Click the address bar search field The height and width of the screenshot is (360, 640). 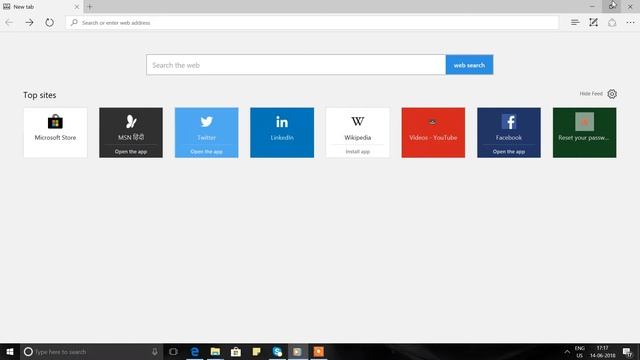point(312,22)
